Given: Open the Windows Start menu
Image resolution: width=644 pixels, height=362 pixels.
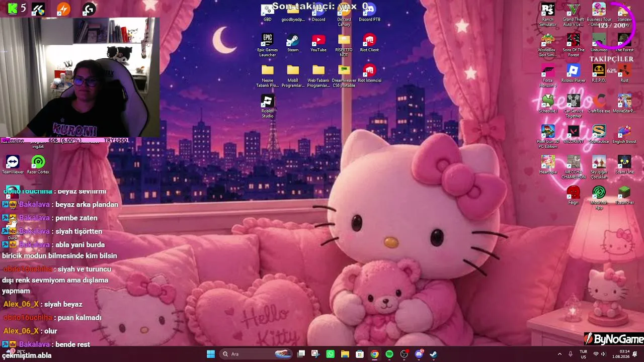Looking at the screenshot, I should click(x=211, y=354).
